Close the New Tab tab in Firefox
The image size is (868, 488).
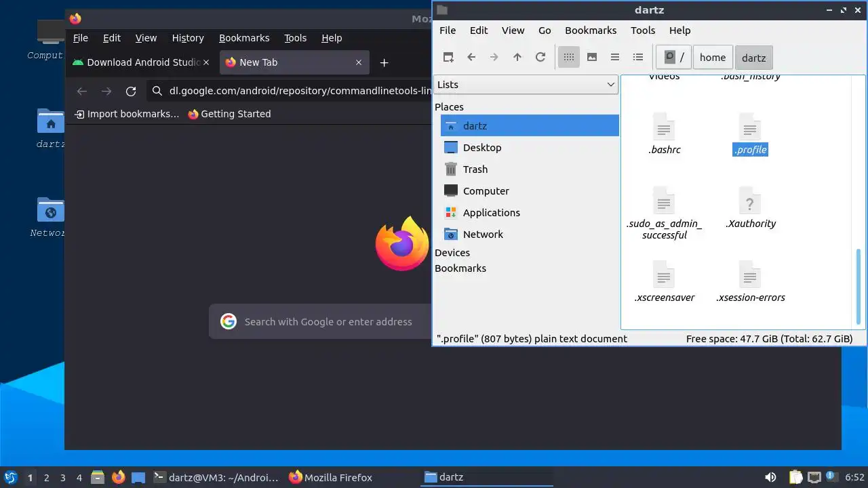tap(359, 62)
